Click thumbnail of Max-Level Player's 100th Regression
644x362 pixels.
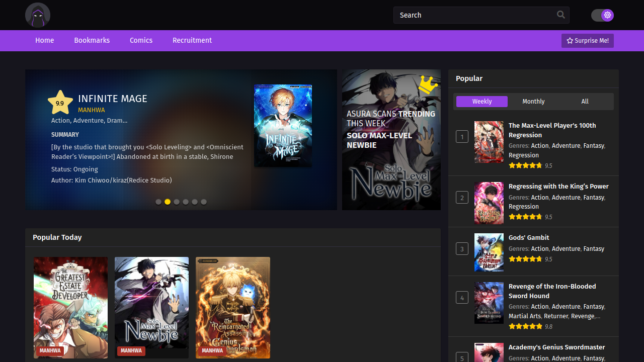(x=489, y=142)
